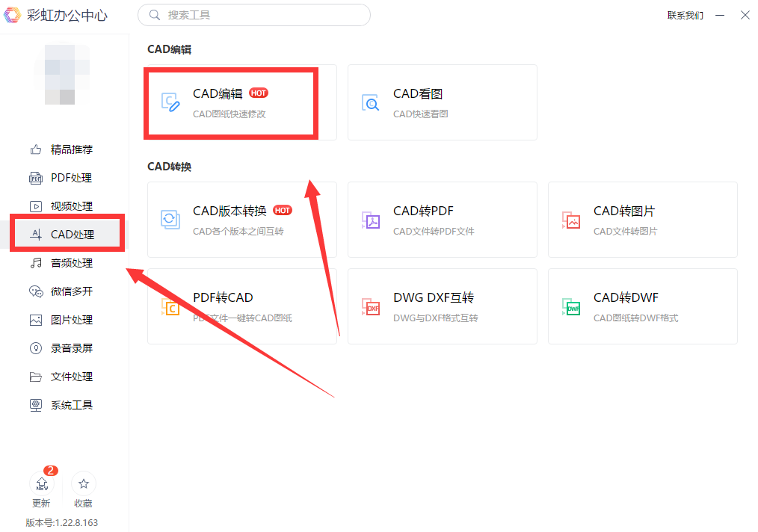This screenshot has width=758, height=532.
Task: Click the CAD文件转图片 description
Action: click(626, 232)
